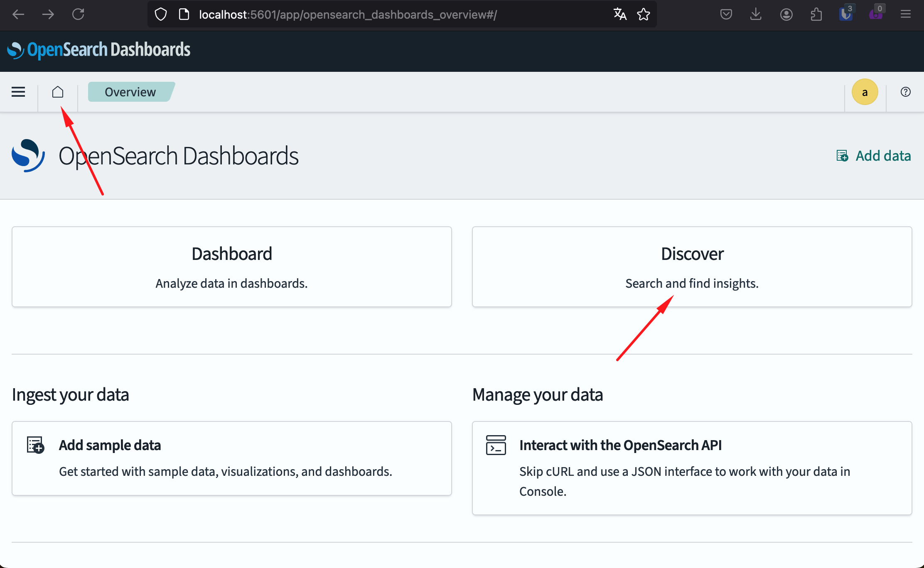Click the large OpenSearch logo mark

pyautogui.click(x=28, y=156)
